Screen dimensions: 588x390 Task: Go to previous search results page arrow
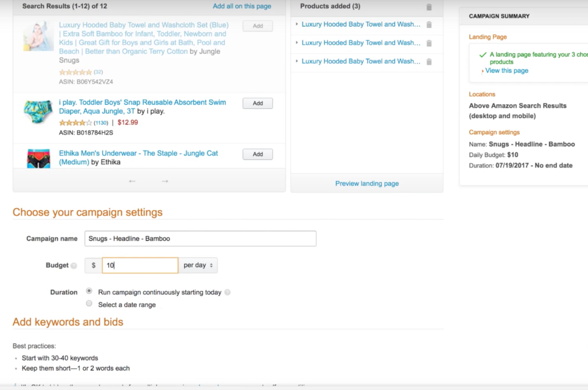coord(132,181)
